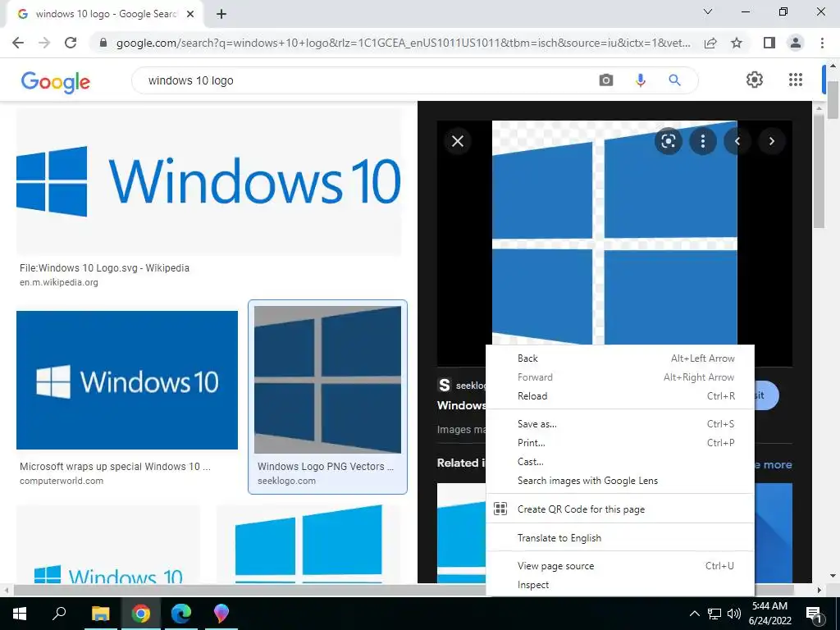840x630 pixels.
Task: Select 'Translate to English'
Action: [x=620, y=538]
